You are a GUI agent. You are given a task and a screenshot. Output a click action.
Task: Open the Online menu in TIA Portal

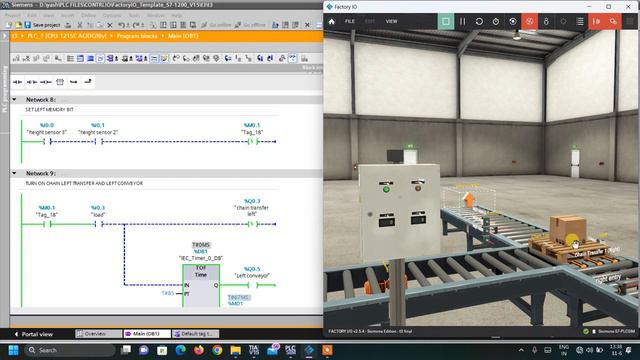pyautogui.click(x=88, y=15)
